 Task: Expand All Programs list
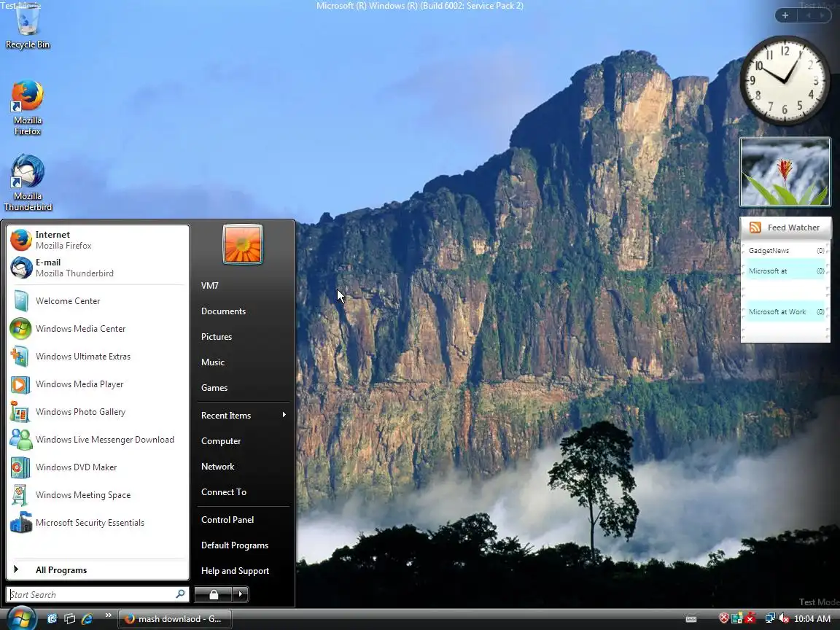click(98, 570)
